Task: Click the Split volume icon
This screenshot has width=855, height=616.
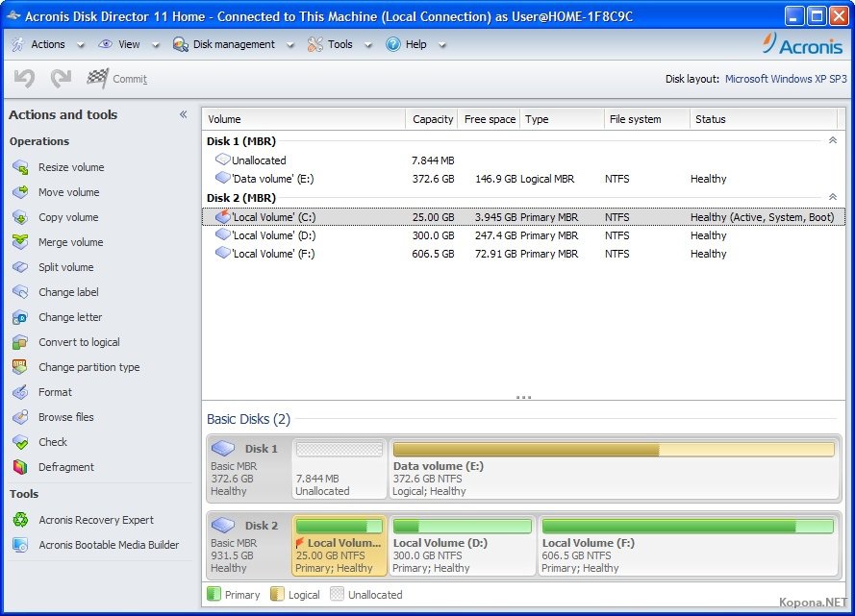Action: tap(20, 267)
